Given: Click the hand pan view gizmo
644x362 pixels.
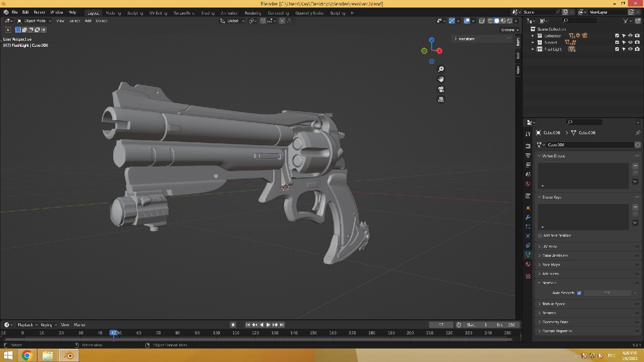Looking at the screenshot, I should click(441, 79).
